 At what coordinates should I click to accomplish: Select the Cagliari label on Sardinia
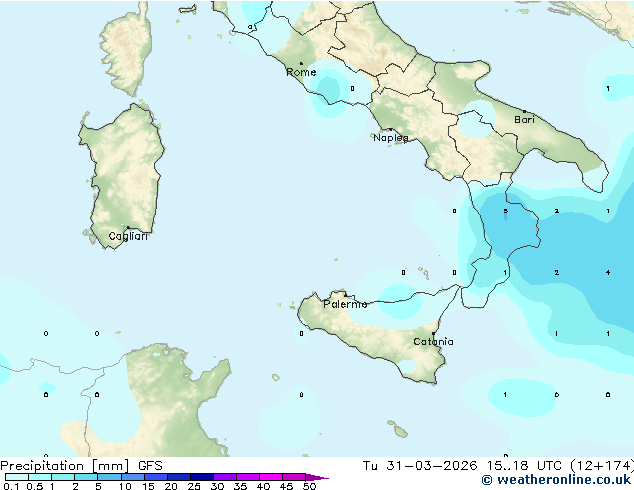pyautogui.click(x=128, y=236)
